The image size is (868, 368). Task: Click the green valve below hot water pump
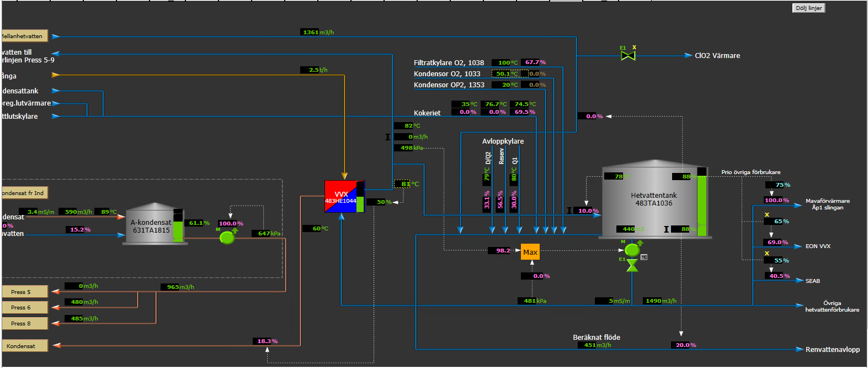[x=632, y=266]
